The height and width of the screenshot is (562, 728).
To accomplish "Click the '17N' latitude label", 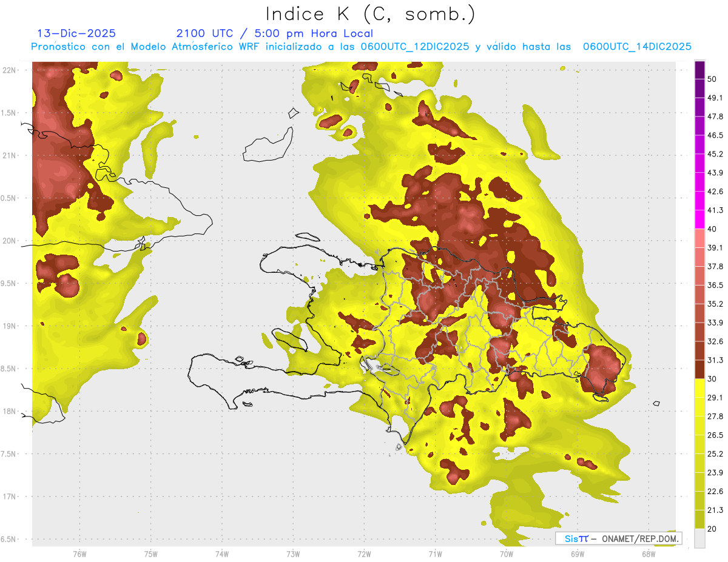I will point(10,497).
